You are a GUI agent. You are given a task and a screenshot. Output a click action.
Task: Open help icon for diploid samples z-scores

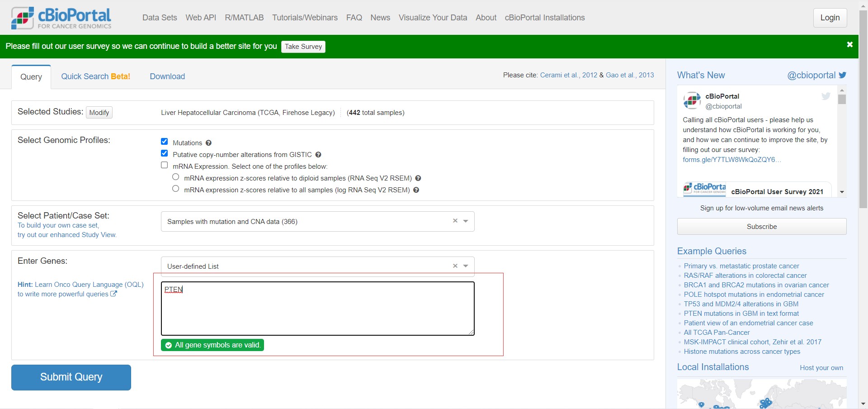418,178
